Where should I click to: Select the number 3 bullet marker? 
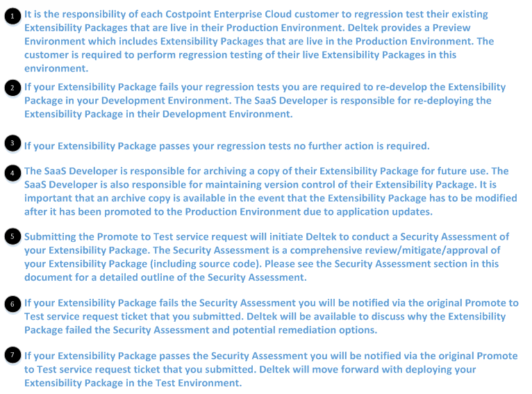coord(13,143)
